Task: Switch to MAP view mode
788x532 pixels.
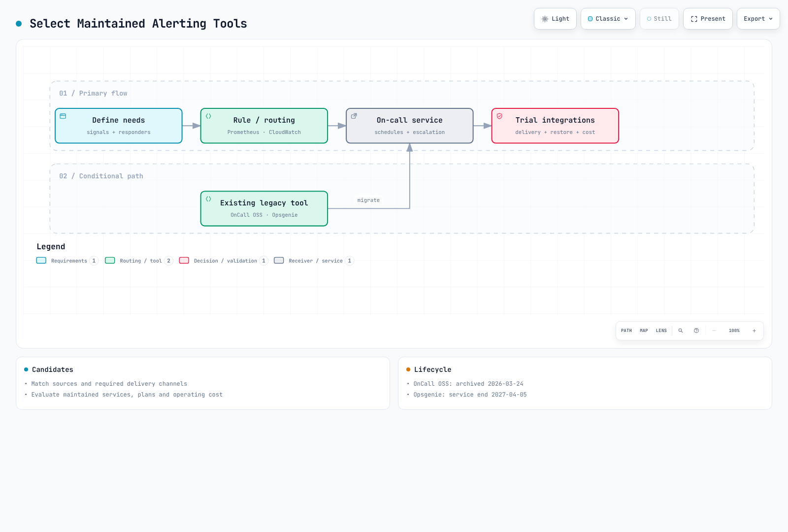Action: 644,331
